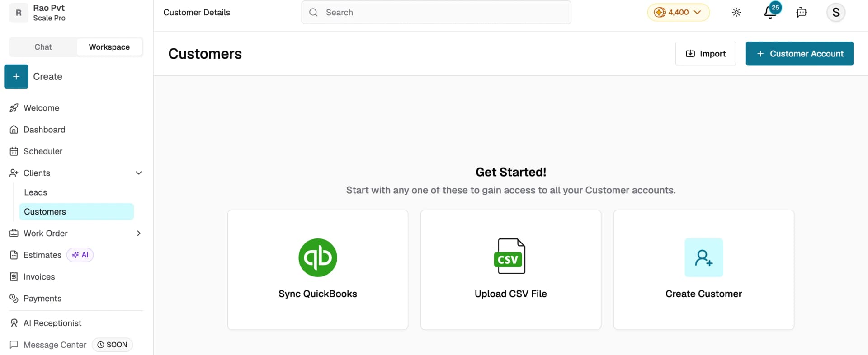The width and height of the screenshot is (868, 355).
Task: Open the Dashboard page
Action: (44, 130)
